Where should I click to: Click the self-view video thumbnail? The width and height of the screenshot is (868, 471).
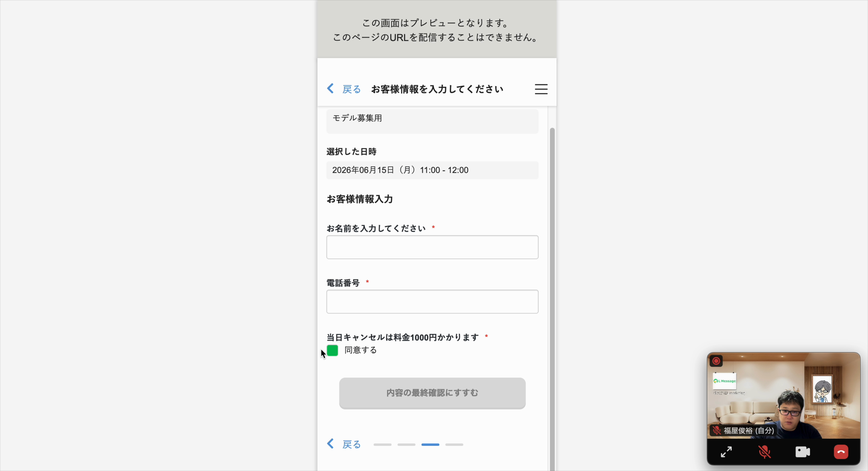784,396
